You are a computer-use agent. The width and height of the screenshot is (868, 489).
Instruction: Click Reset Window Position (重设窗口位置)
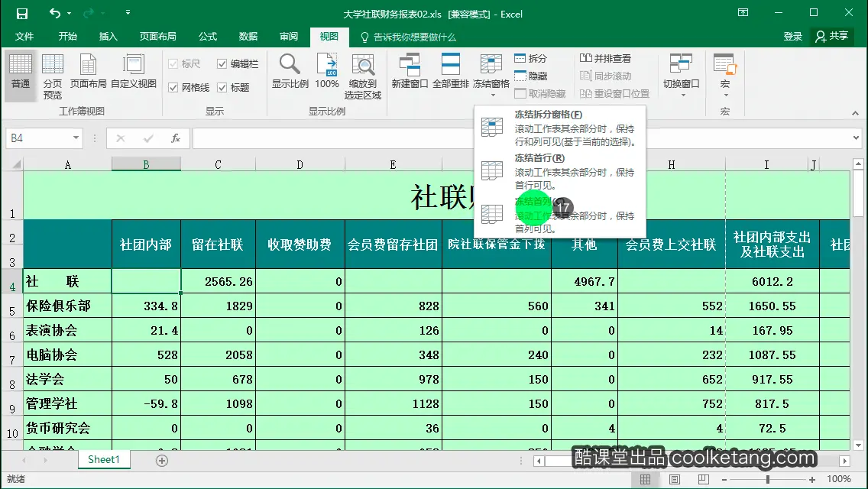(614, 93)
